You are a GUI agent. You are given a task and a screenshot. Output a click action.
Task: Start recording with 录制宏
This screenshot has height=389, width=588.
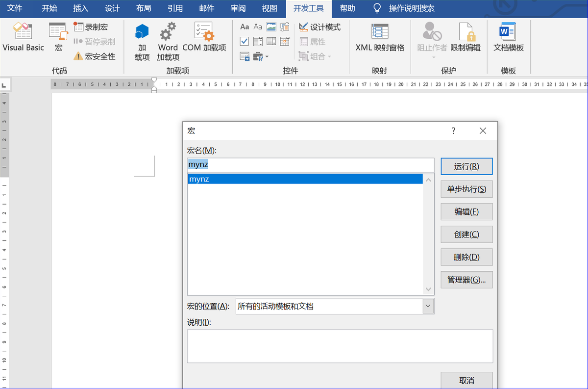click(91, 27)
